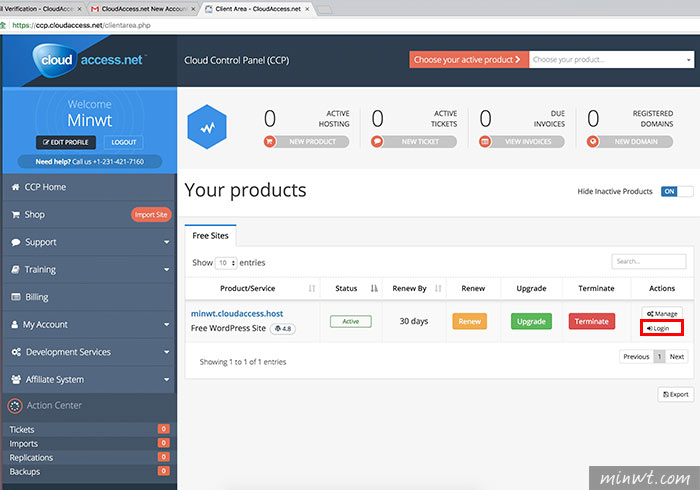Open CCP Home in sidebar
The image size is (700, 490).
[x=89, y=187]
